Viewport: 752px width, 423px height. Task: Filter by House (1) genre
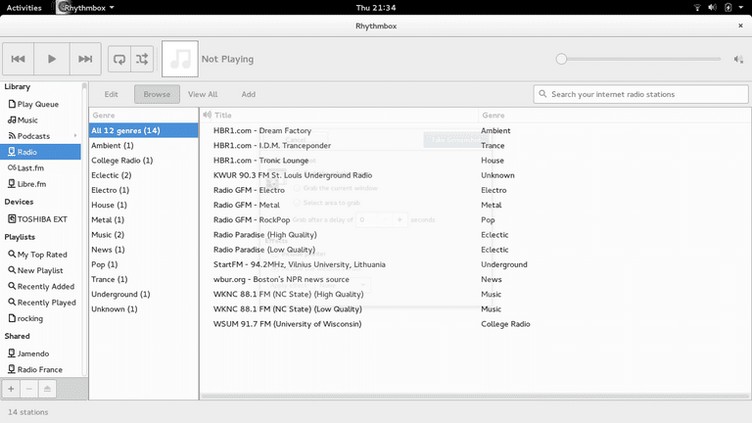(143, 205)
